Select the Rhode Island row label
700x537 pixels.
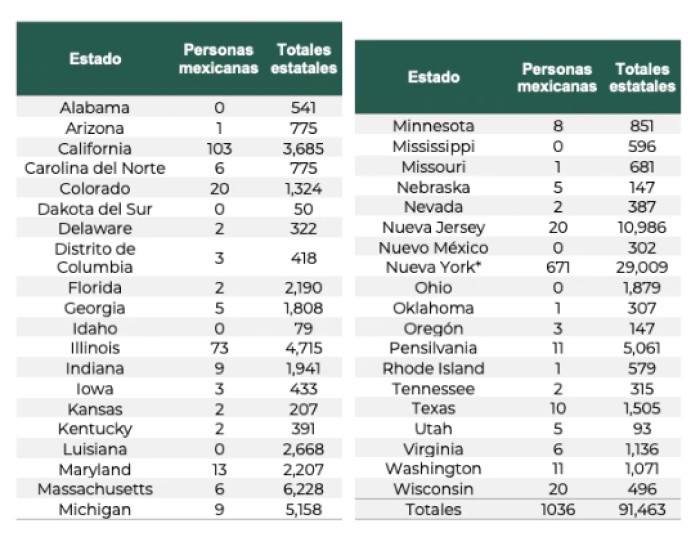pyautogui.click(x=433, y=368)
